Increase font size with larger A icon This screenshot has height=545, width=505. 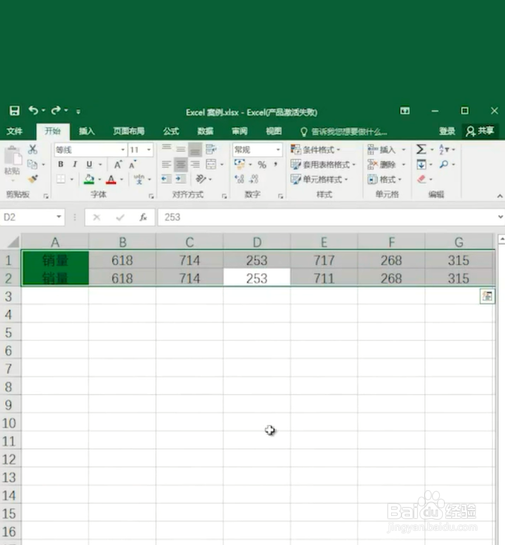coord(118,165)
